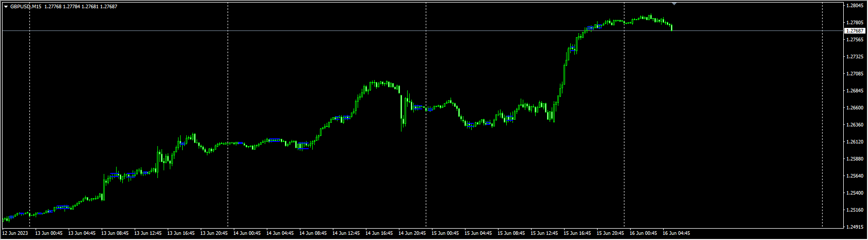Click the 15 Jun 12:45 time label
The width and height of the screenshot is (868, 240).
(544, 233)
